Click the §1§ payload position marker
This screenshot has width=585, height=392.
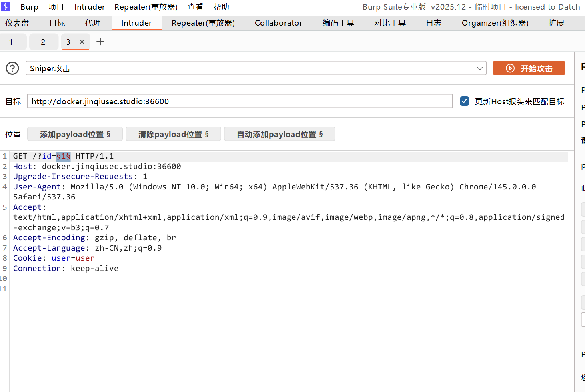coord(63,156)
